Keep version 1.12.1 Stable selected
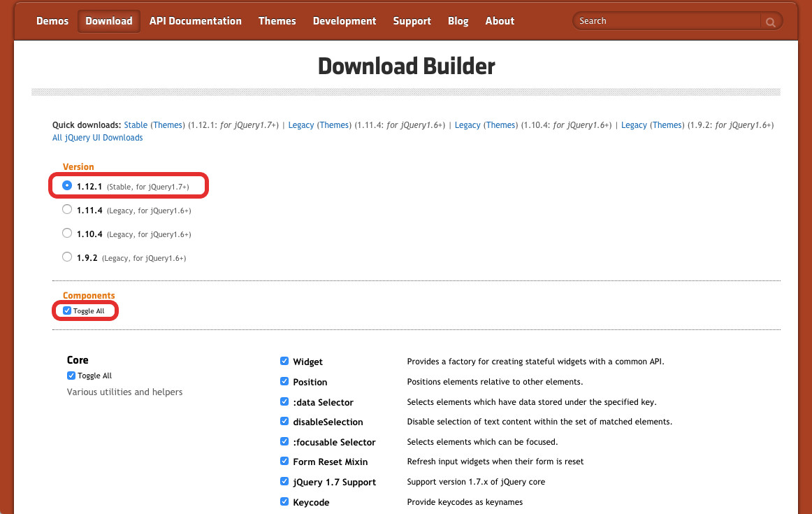The image size is (812, 514). tap(67, 185)
